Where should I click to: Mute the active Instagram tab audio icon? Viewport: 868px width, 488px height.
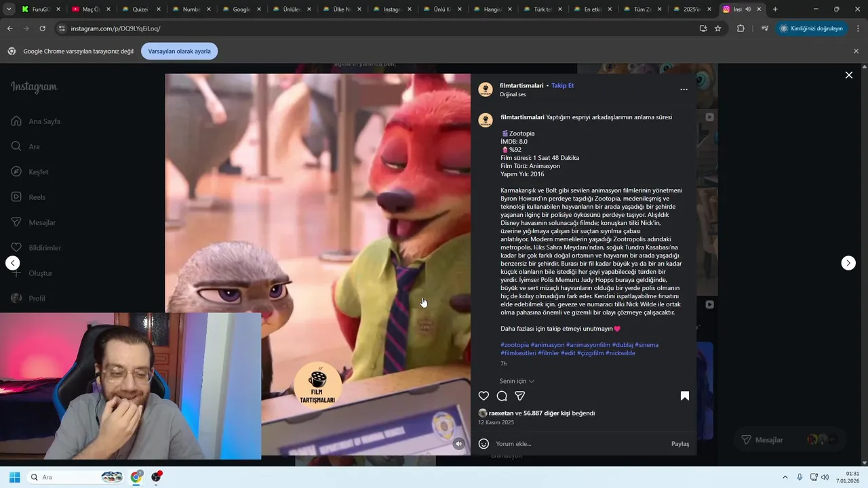748,9
